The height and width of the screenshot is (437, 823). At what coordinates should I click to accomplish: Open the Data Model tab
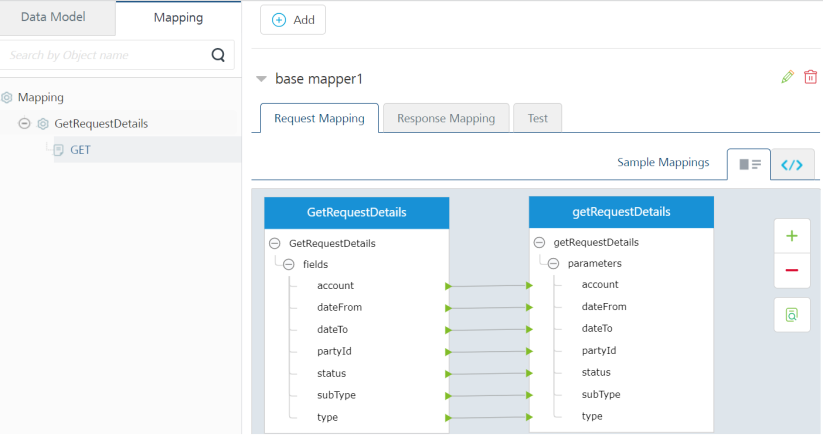pos(57,18)
